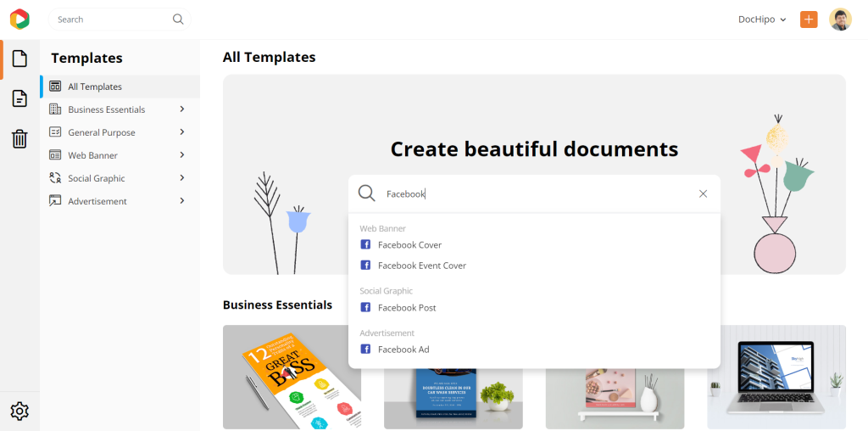
Task: Click the Social Graphic group label in suggestions
Action: pos(386,291)
